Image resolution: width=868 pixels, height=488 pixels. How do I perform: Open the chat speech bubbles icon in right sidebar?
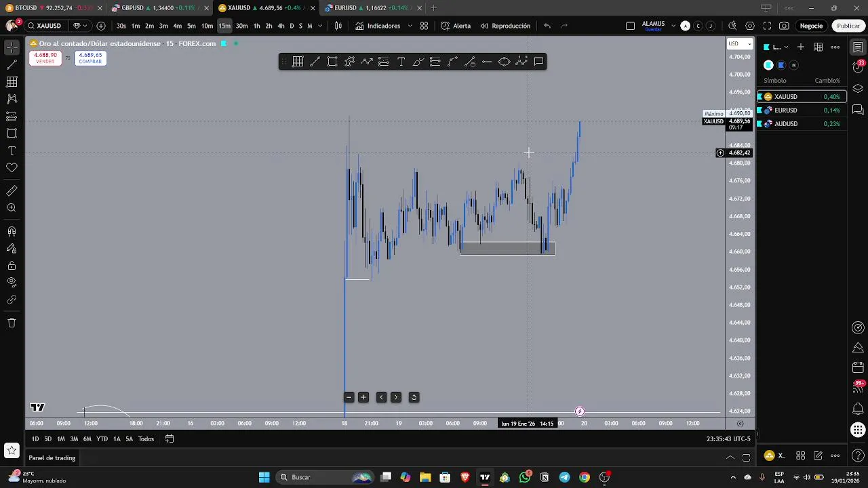pos(858,109)
